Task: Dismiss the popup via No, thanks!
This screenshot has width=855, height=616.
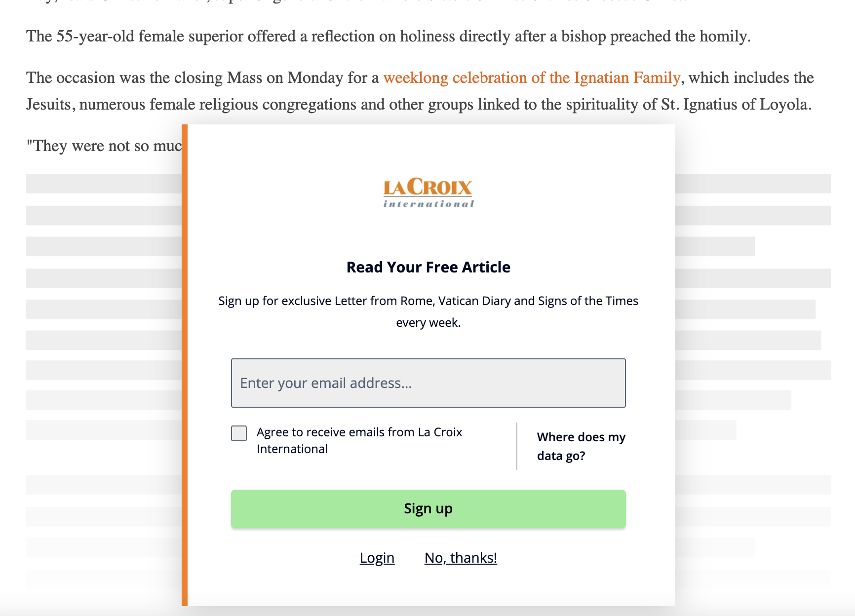Action: click(461, 558)
